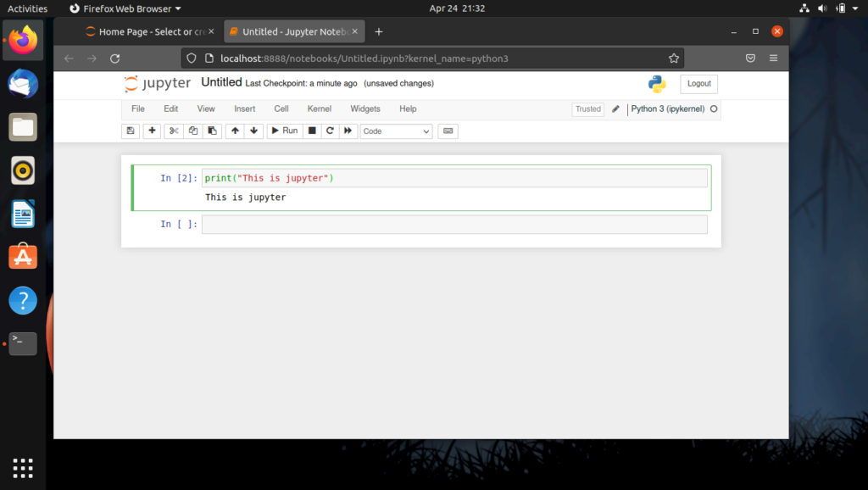Run the selected cell
Image resolution: width=868 pixels, height=490 pixels.
click(x=284, y=131)
